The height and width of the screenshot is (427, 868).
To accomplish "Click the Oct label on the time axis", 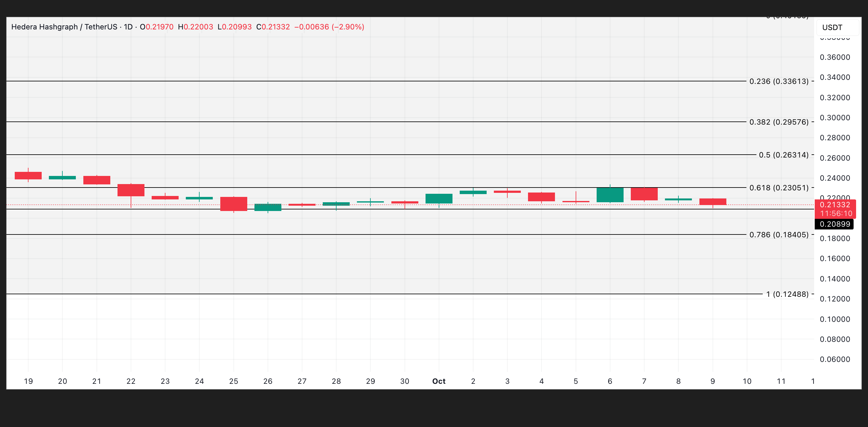I will 439,381.
